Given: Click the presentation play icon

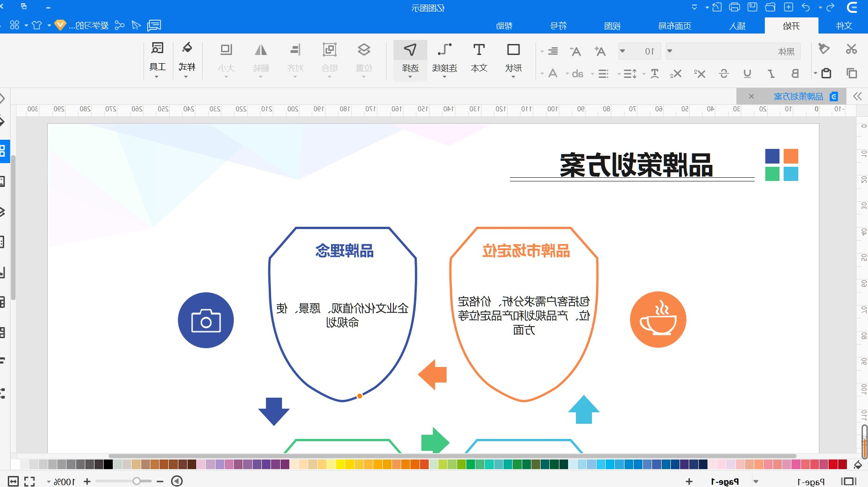Looking at the screenshot, I should point(177,481).
